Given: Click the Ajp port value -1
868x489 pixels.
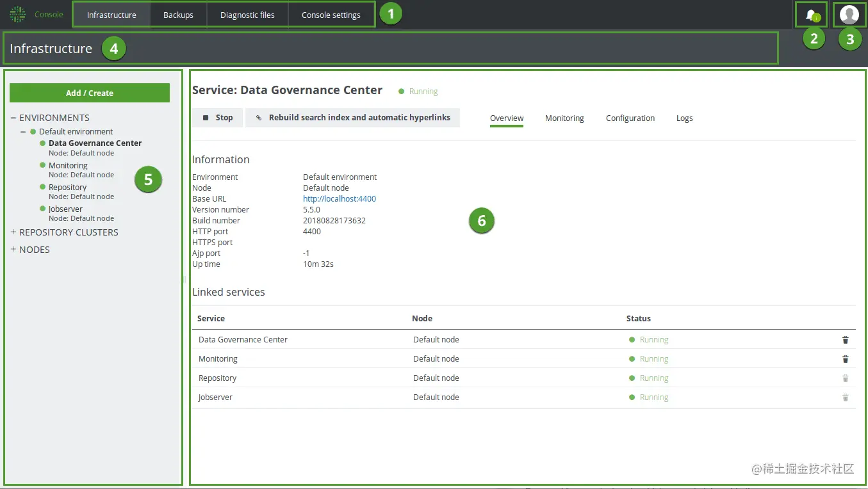Looking at the screenshot, I should point(306,253).
